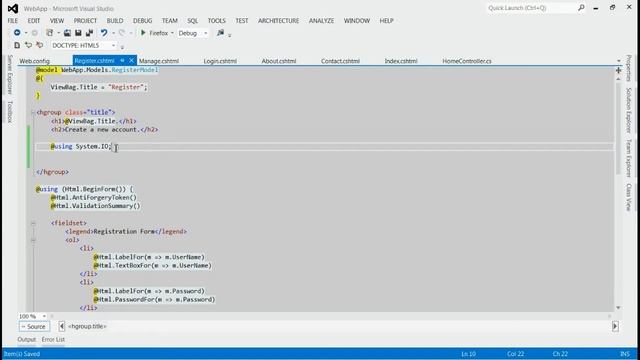The height and width of the screenshot is (360, 640).
Task: Open the FILE menu
Action: click(x=13, y=20)
